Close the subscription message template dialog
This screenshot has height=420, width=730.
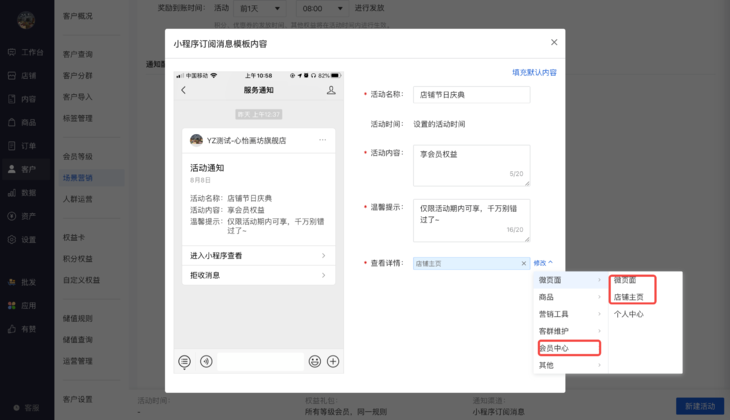pyautogui.click(x=554, y=42)
